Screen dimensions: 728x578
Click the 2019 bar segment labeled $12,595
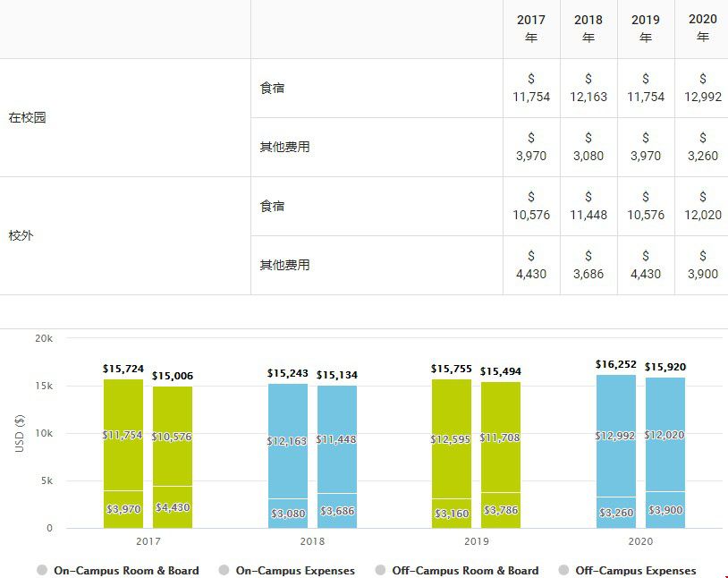point(452,439)
